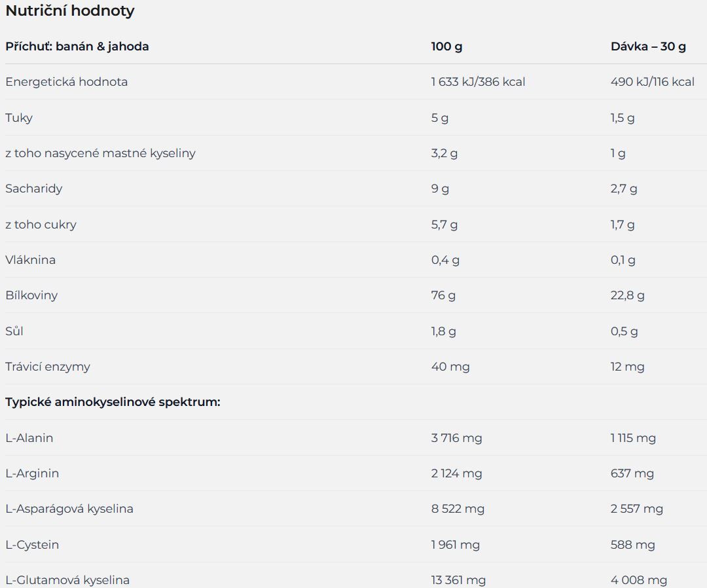Select the Energetická hodnota row label
Image resolution: width=707 pixels, height=588 pixels.
(x=66, y=82)
